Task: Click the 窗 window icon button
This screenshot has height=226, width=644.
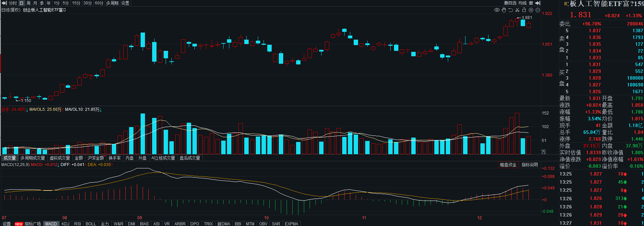Action: (531, 3)
